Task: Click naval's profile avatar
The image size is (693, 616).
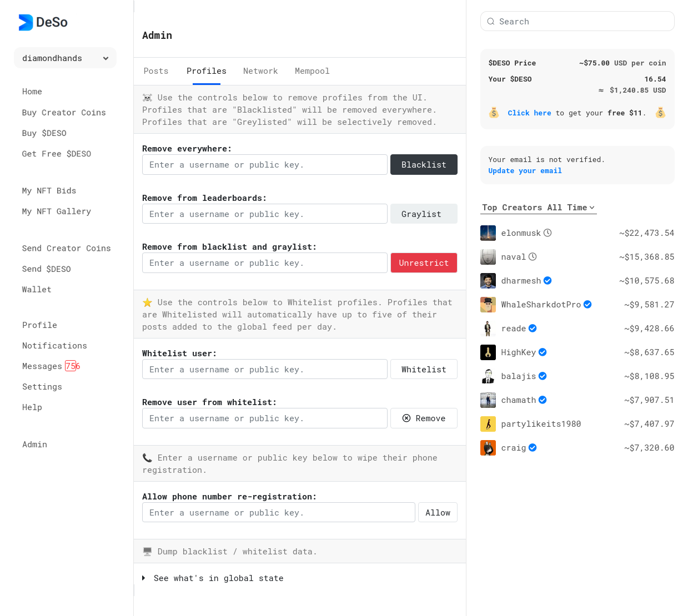Action: [488, 257]
